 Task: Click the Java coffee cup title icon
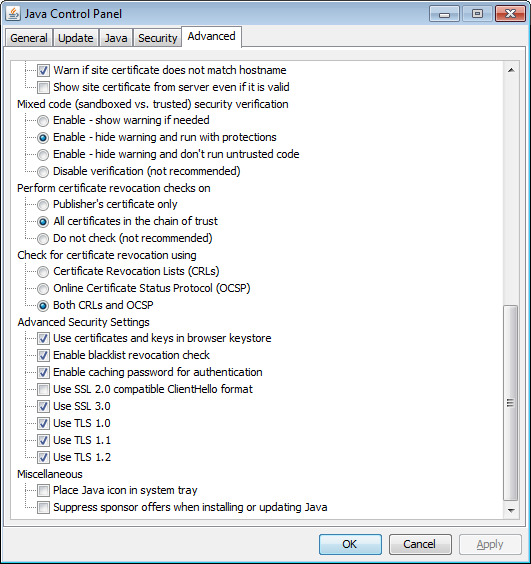(x=13, y=13)
